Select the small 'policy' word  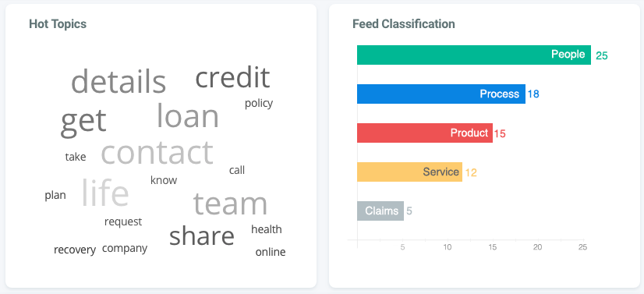tap(259, 104)
